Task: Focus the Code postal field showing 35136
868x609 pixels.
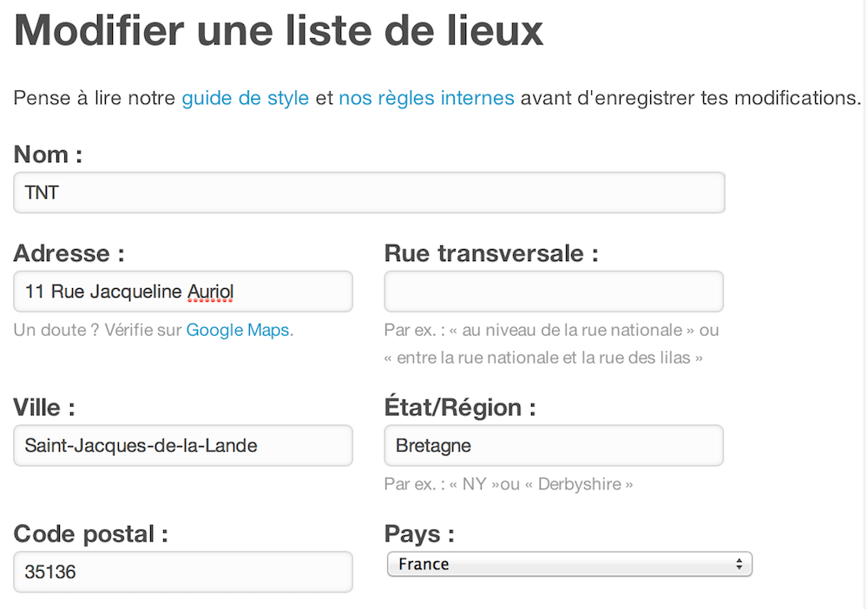Action: (x=183, y=572)
